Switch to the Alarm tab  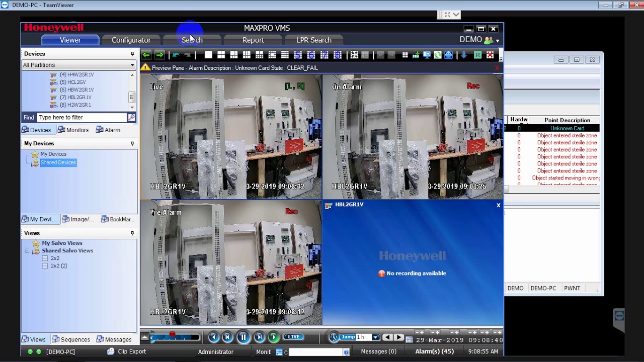tap(108, 130)
